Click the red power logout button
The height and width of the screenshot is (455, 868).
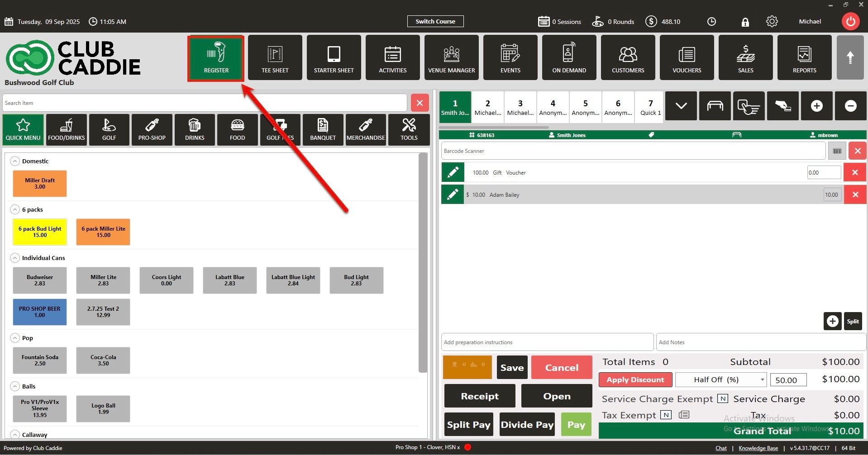coord(850,21)
